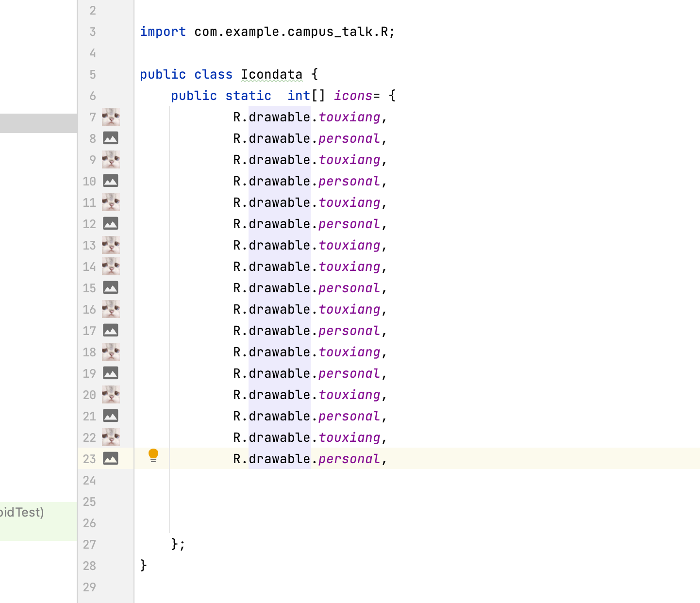The image size is (700, 603).
Task: Click the icons field name on line 6
Action: 353,96
